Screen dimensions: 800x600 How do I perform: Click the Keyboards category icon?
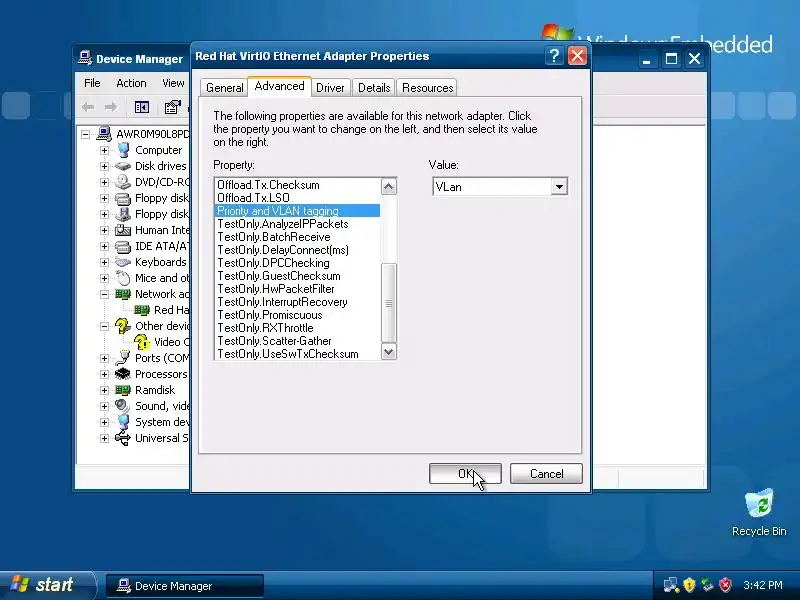click(x=123, y=262)
